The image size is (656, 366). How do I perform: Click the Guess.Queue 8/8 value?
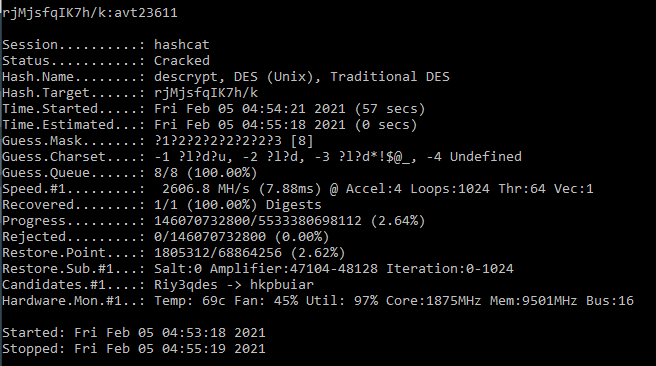205,173
